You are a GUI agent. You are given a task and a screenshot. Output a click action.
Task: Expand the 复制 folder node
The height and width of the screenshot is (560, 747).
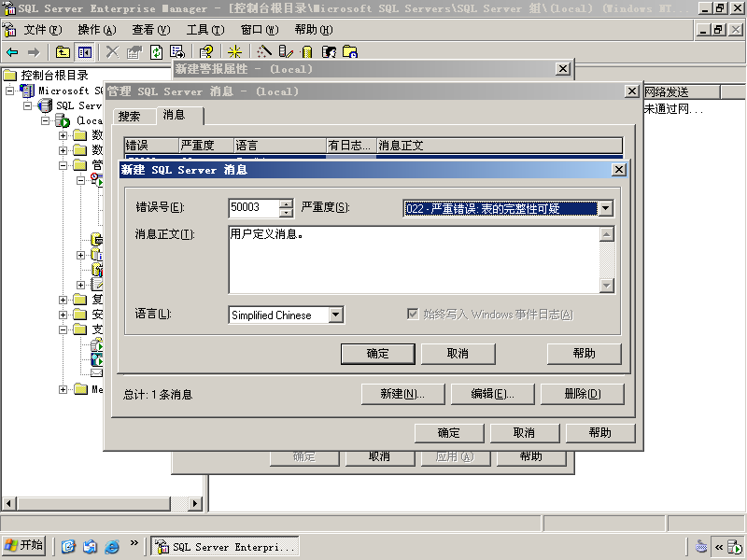(x=63, y=300)
